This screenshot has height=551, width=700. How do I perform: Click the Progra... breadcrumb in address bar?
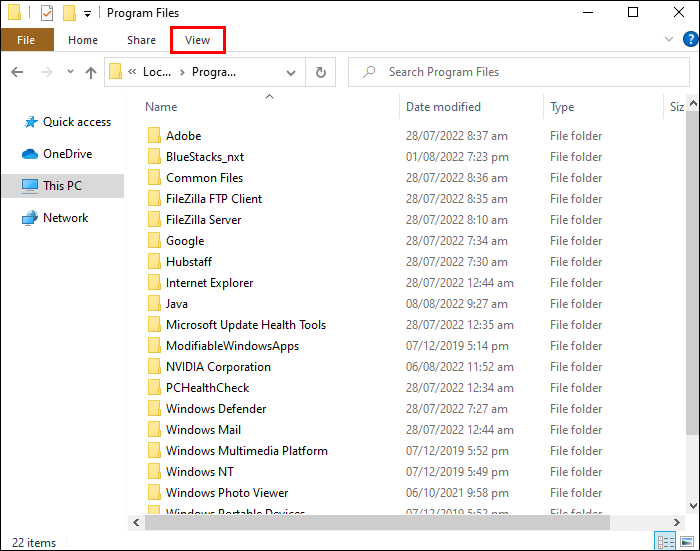[x=214, y=72]
